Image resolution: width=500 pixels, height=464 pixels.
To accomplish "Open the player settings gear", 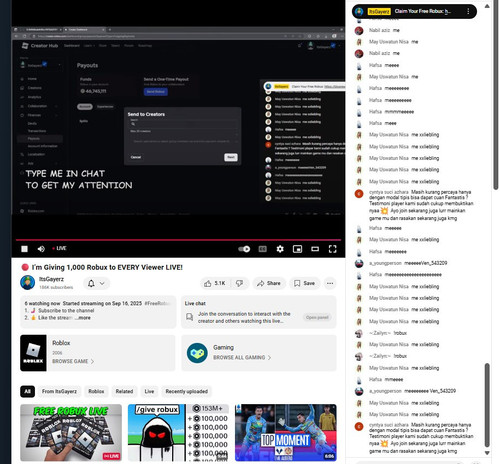I will pos(280,249).
